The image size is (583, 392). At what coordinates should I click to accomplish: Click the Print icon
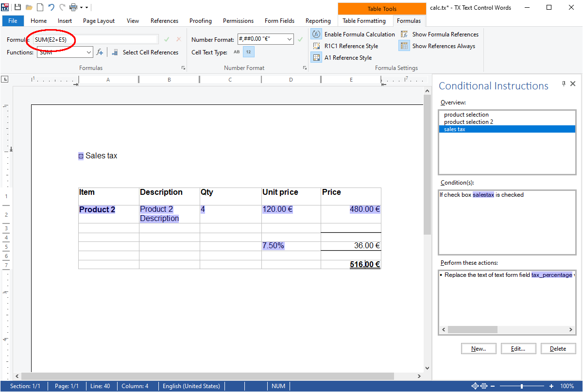[x=73, y=7]
